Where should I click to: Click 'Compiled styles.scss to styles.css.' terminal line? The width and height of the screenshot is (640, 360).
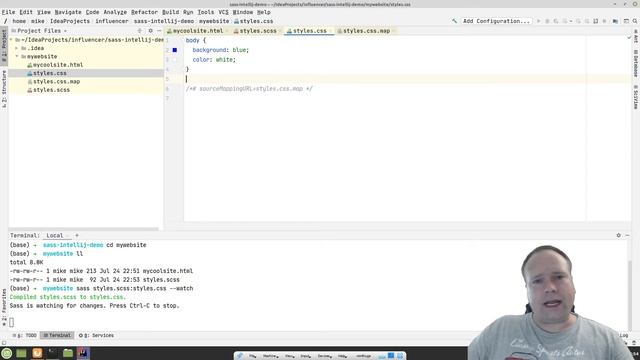[68, 297]
